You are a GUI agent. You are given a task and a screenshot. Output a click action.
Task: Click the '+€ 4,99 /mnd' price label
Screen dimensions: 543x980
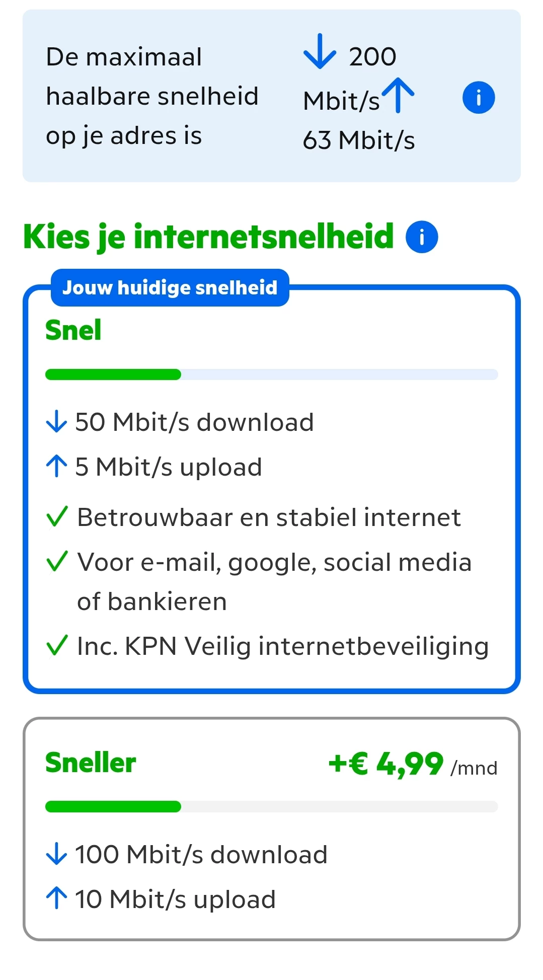pos(412,764)
